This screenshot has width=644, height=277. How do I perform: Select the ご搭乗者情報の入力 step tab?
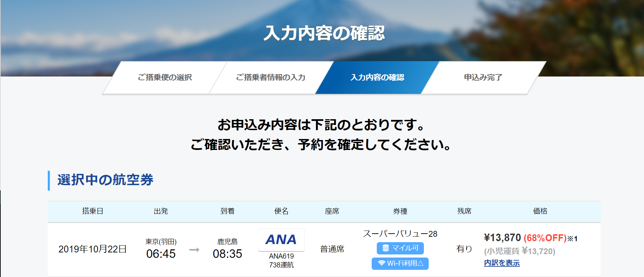tap(271, 78)
